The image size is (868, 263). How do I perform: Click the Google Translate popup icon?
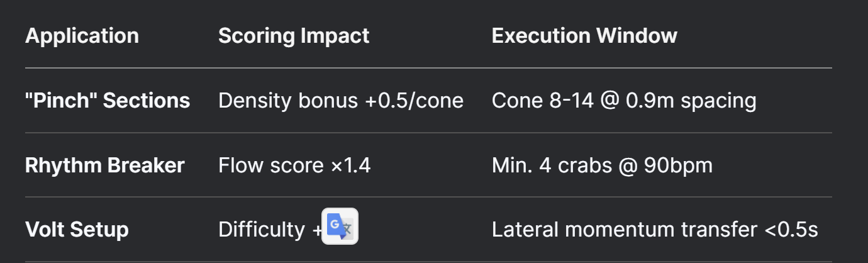coord(340,226)
